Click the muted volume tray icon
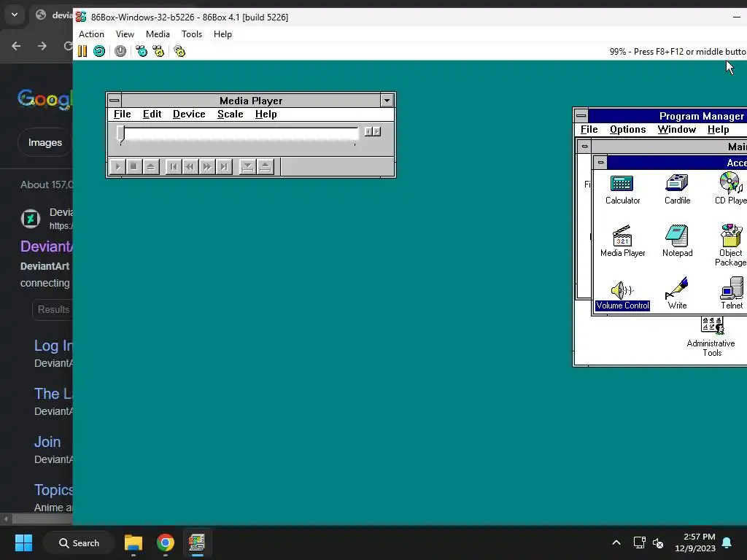This screenshot has height=560, width=747. coord(658,542)
